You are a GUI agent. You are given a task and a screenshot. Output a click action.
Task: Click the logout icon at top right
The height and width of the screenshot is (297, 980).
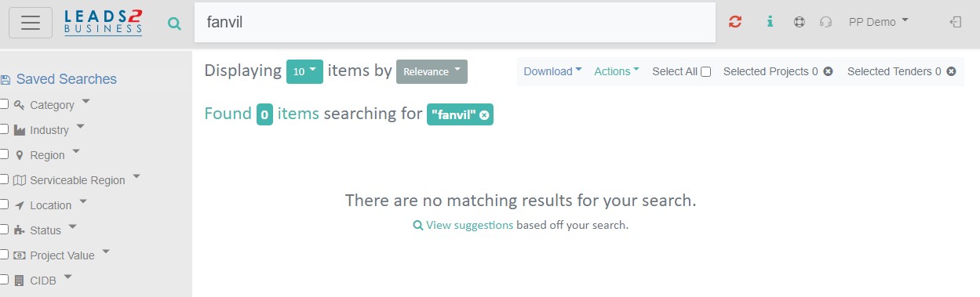(x=956, y=22)
